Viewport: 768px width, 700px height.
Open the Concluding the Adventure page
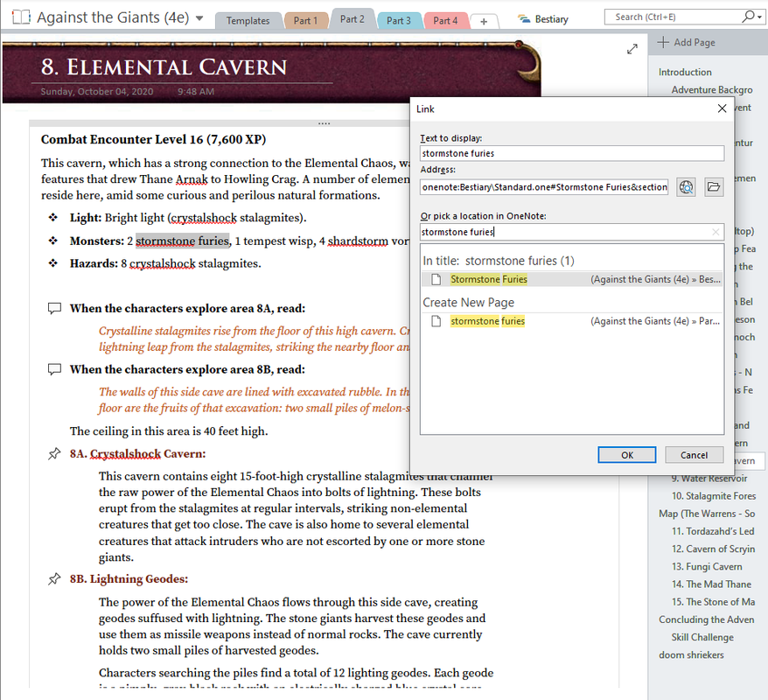[x=706, y=619]
